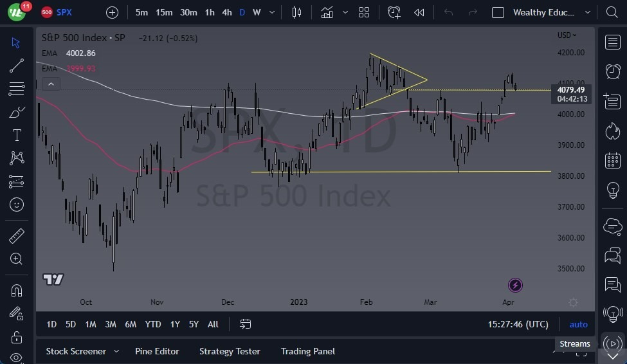This screenshot has height=364, width=627.
Task: Select the ruler measure tool
Action: pos(16,236)
